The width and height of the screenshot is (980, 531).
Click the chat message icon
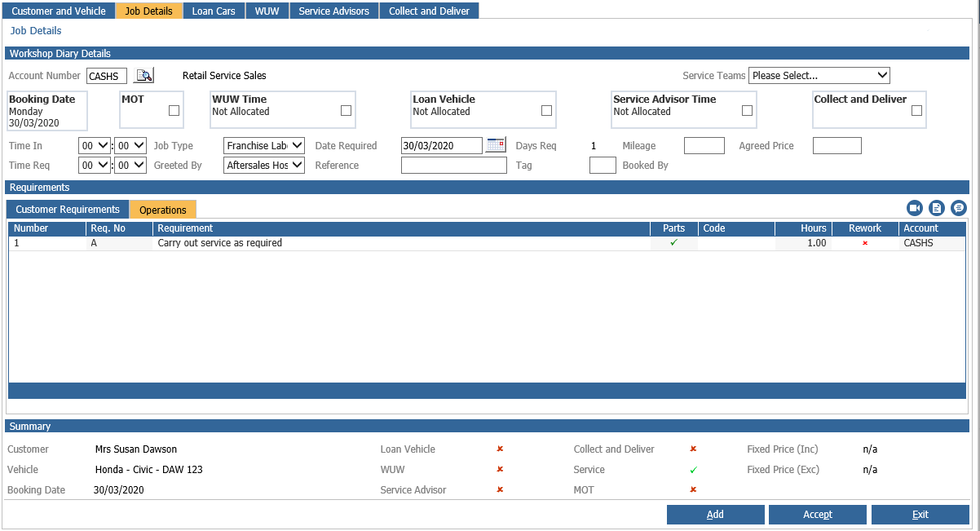click(959, 208)
